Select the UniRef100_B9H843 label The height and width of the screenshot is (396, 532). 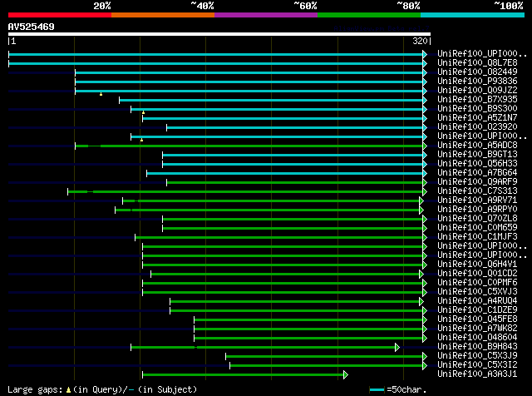coord(477,347)
